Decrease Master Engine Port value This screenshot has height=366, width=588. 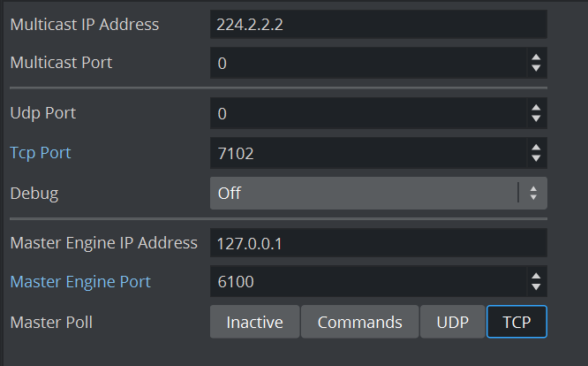point(535,287)
